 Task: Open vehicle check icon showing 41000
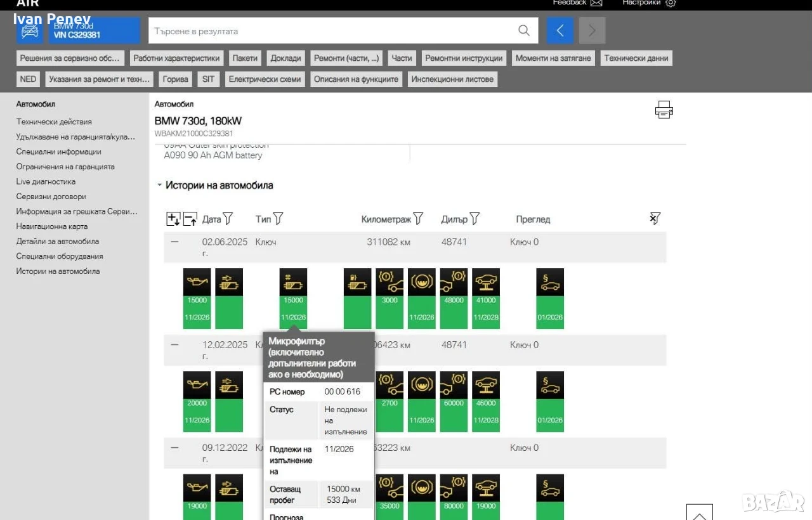click(485, 298)
